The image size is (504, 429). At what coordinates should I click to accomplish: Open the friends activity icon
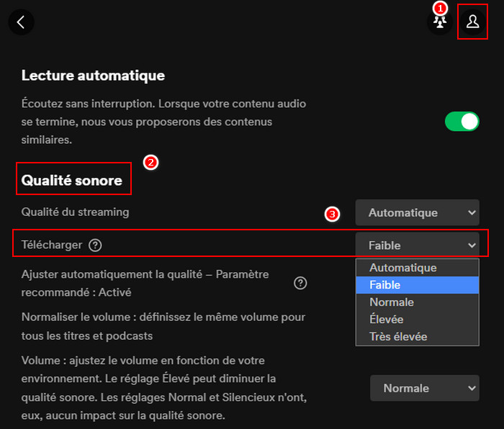tap(439, 23)
